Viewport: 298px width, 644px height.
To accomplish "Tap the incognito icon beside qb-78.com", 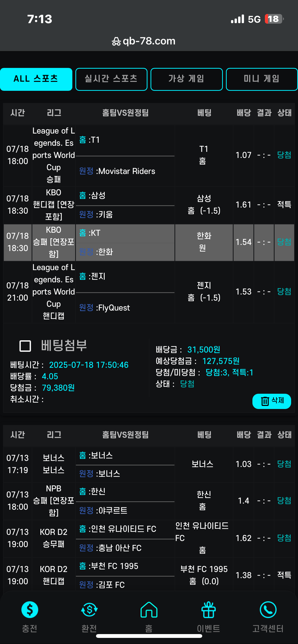I will (x=116, y=41).
